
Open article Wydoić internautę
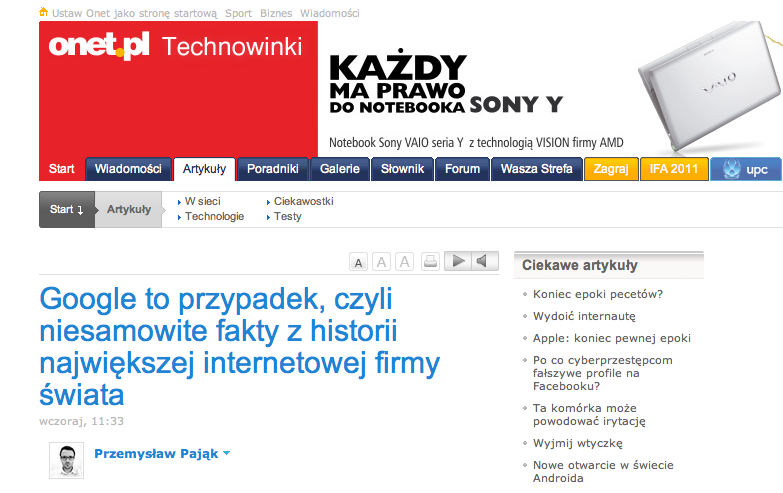pos(584,316)
